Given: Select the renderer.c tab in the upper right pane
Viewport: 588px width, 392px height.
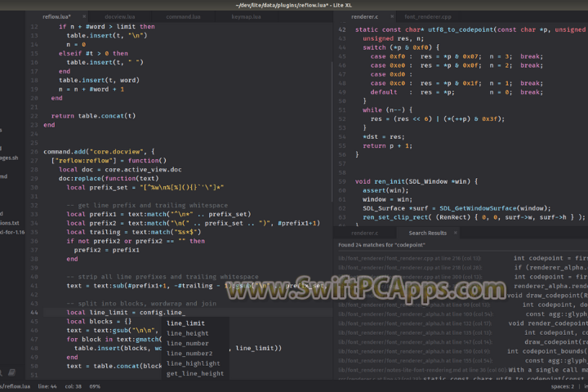Looking at the screenshot, I should [364, 17].
